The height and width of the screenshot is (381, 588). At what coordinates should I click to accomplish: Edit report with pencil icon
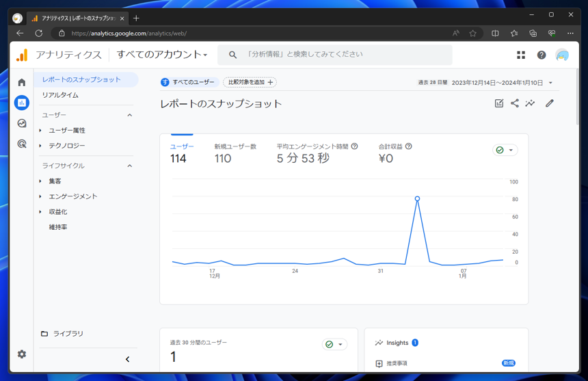coord(550,103)
